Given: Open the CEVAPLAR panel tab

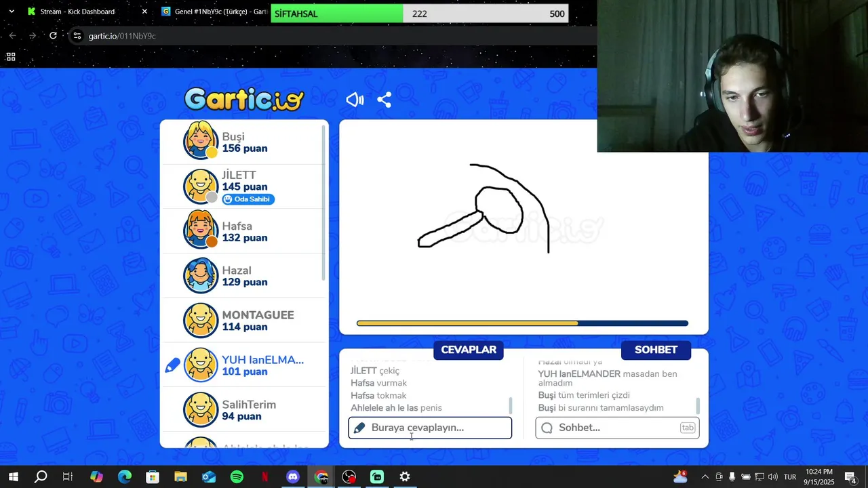Looking at the screenshot, I should click(469, 350).
